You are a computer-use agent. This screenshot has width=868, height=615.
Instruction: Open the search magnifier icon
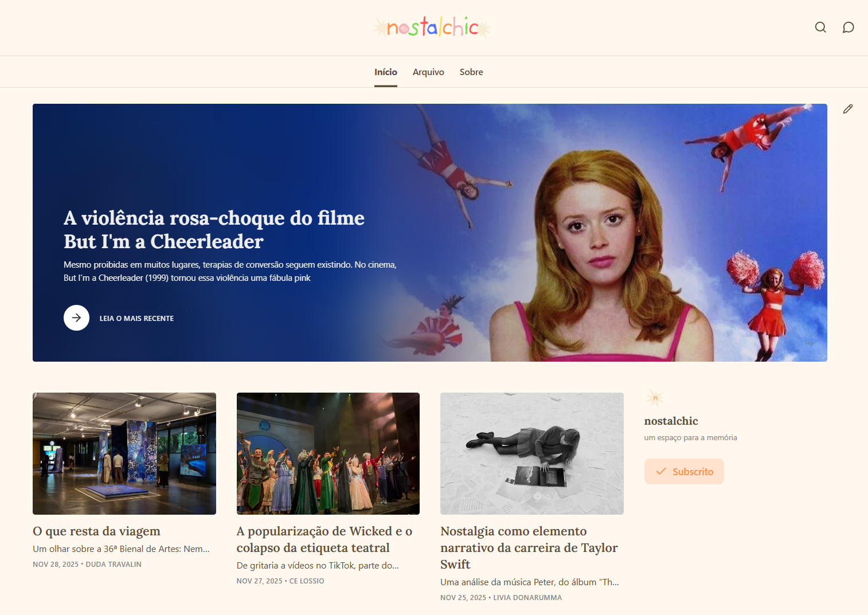[x=820, y=28]
